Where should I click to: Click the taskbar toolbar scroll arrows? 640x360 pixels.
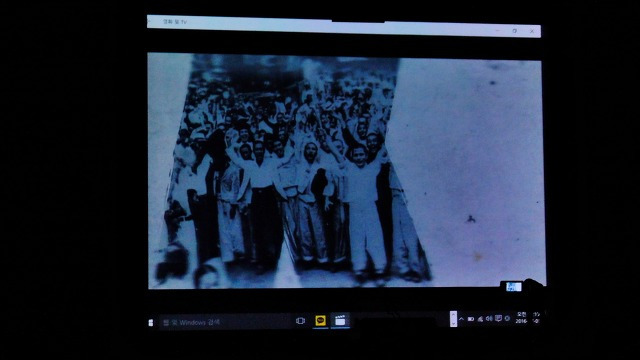pyautogui.click(x=453, y=319)
